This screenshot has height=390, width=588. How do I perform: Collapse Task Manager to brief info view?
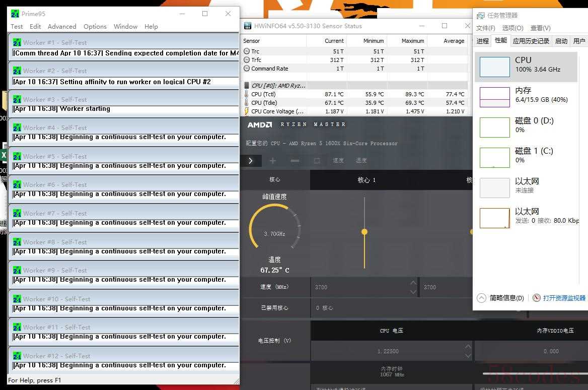pyautogui.click(x=500, y=298)
